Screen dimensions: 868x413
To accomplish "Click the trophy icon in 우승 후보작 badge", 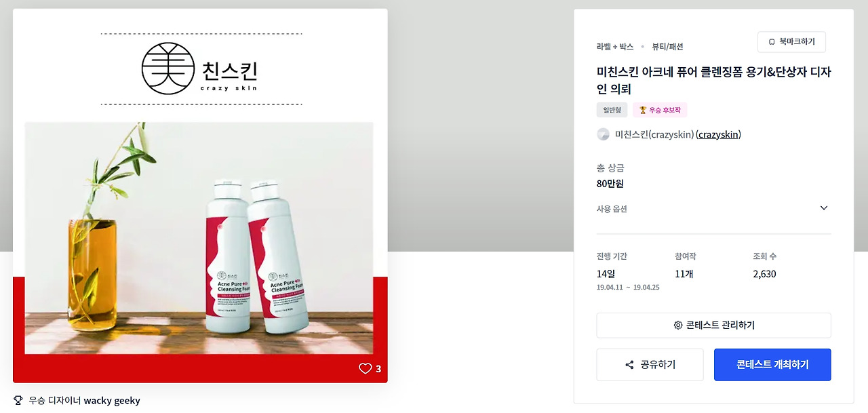I will [x=643, y=110].
